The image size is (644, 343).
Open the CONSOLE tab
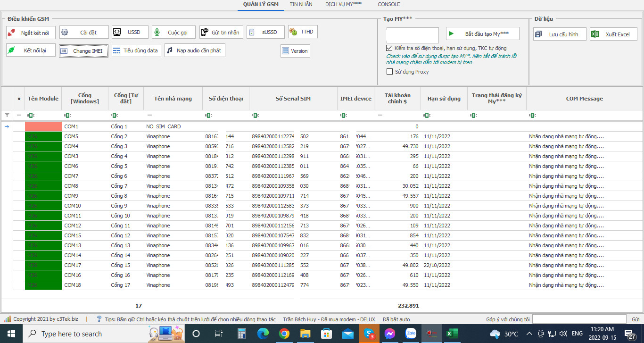[x=388, y=4]
